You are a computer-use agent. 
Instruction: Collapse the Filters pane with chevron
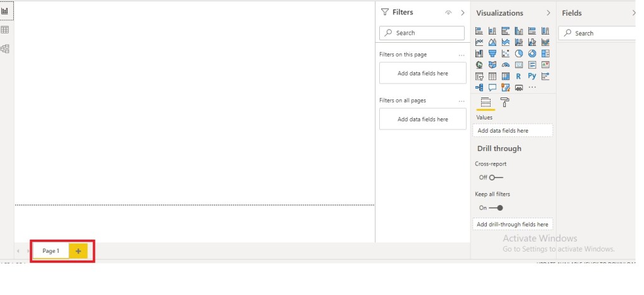point(463,13)
